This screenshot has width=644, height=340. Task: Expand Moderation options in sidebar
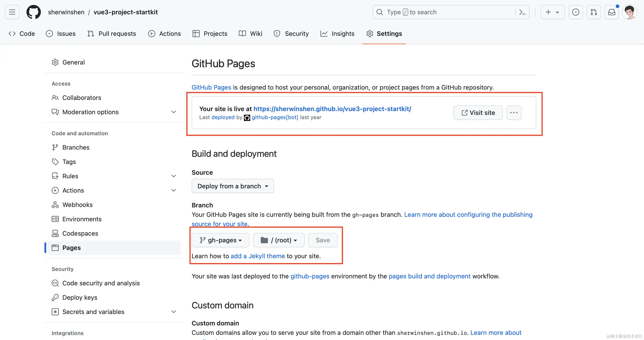(173, 112)
